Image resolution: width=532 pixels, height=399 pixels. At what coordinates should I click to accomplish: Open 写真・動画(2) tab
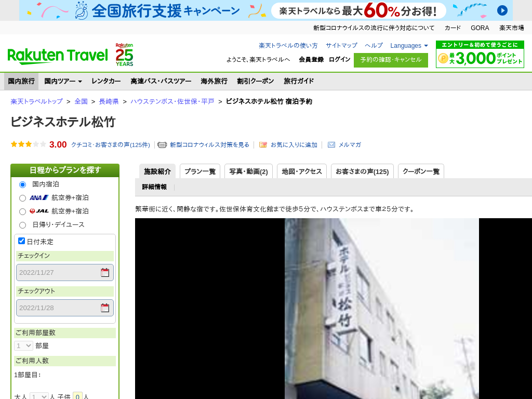[248, 171]
